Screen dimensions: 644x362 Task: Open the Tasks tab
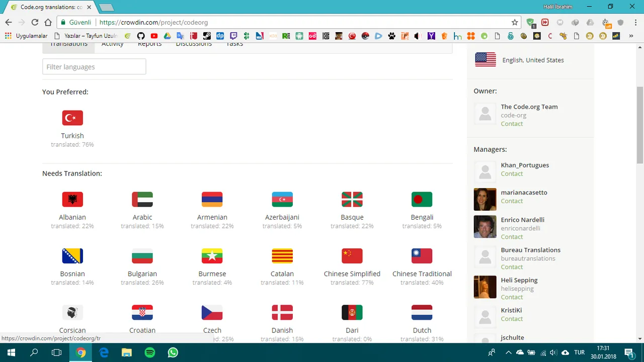point(234,45)
